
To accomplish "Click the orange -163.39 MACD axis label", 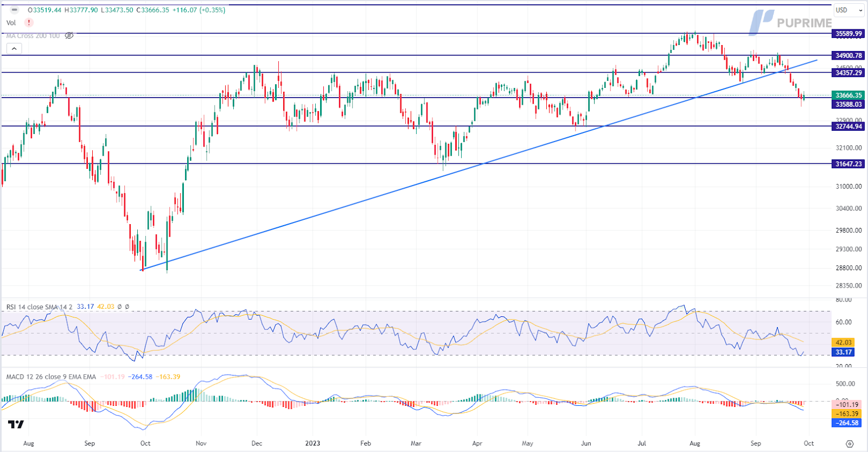I will click(847, 414).
